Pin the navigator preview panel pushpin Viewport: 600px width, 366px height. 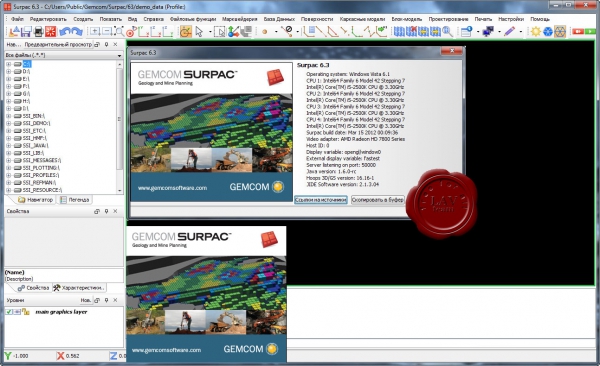pos(106,44)
